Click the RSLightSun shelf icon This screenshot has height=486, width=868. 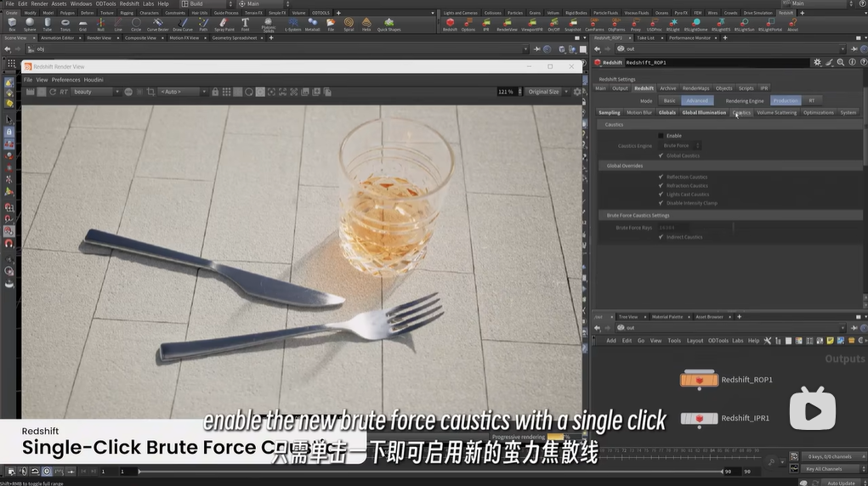coord(744,25)
